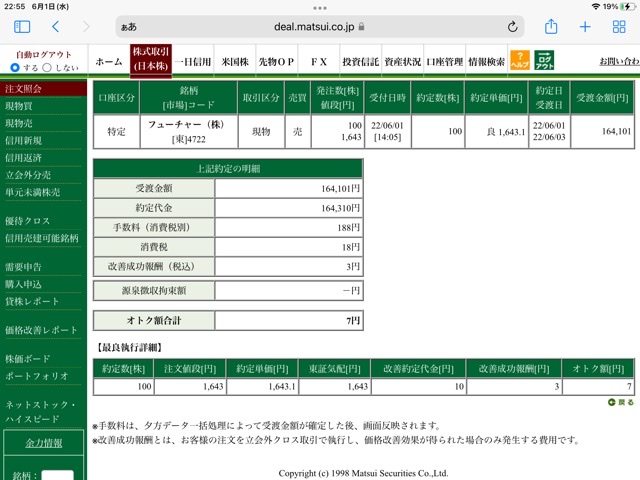Image resolution: width=640 pixels, height=480 pixels.
Task: Open the multitasking three-dot menu at the top
Action: 320,8
